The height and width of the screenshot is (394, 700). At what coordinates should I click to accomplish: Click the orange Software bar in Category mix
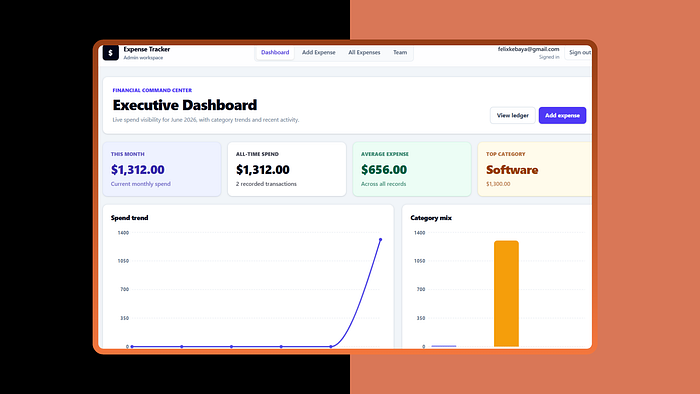pos(506,294)
